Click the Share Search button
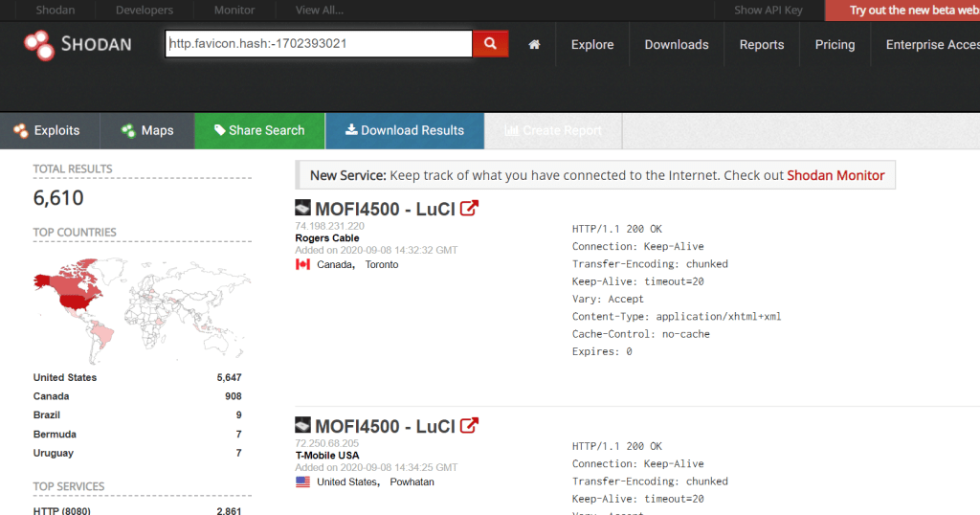Screen dimensions: 980x515 pos(259,130)
